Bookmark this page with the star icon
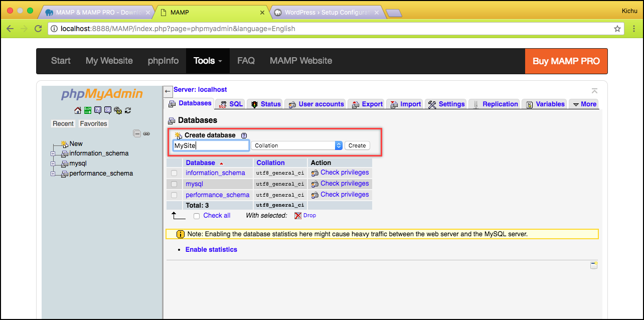 [617, 29]
